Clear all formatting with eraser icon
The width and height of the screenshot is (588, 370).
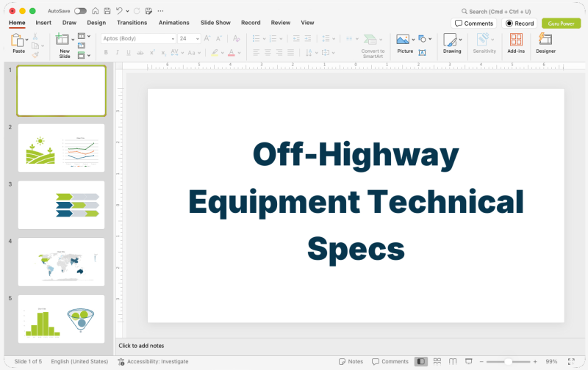coord(236,38)
